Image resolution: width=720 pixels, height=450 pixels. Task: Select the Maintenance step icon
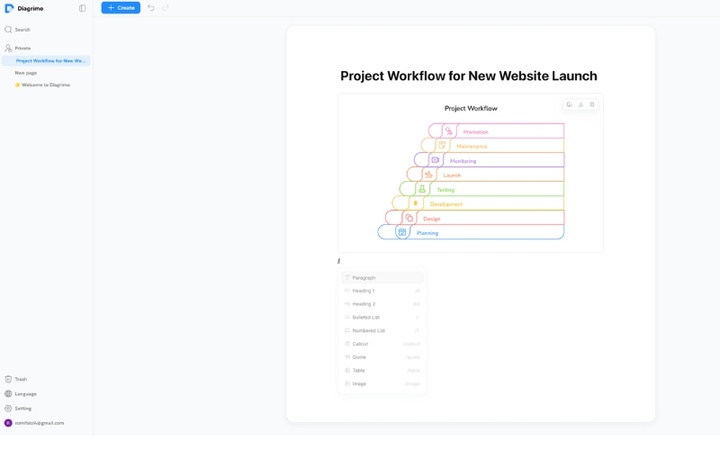442,146
